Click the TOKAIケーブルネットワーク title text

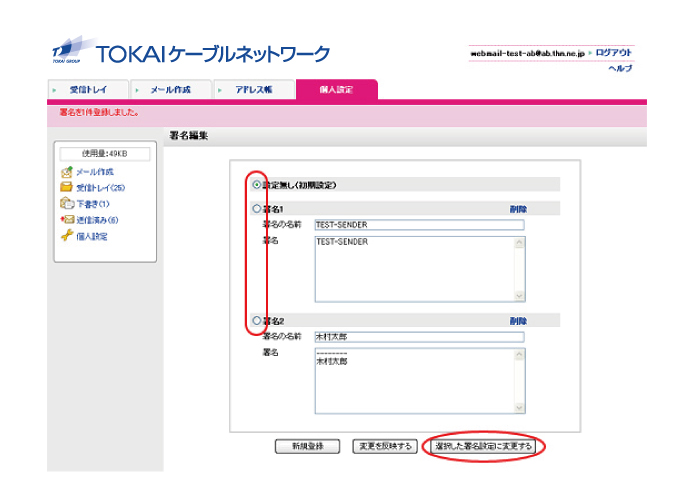[213, 54]
